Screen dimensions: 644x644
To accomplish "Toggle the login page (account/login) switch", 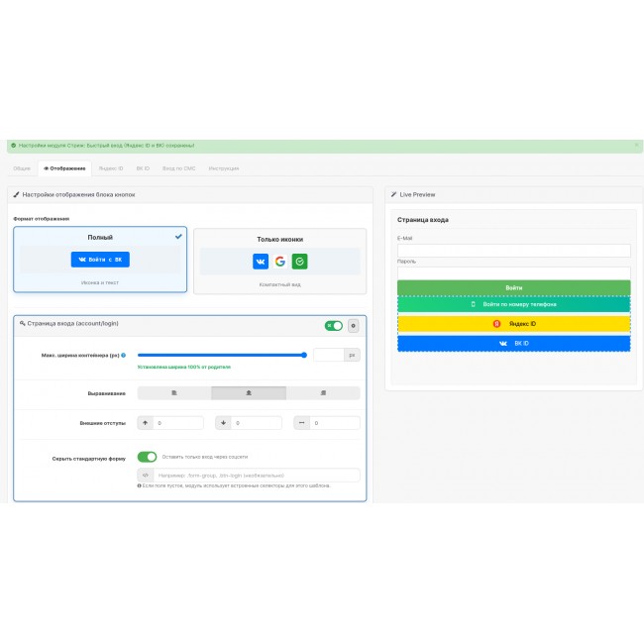I will [334, 325].
